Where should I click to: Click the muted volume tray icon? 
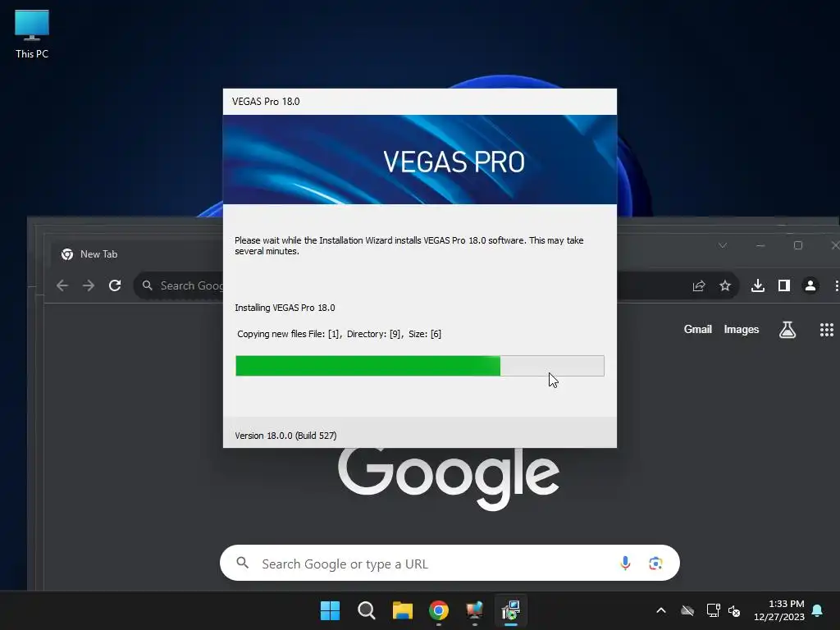734,610
